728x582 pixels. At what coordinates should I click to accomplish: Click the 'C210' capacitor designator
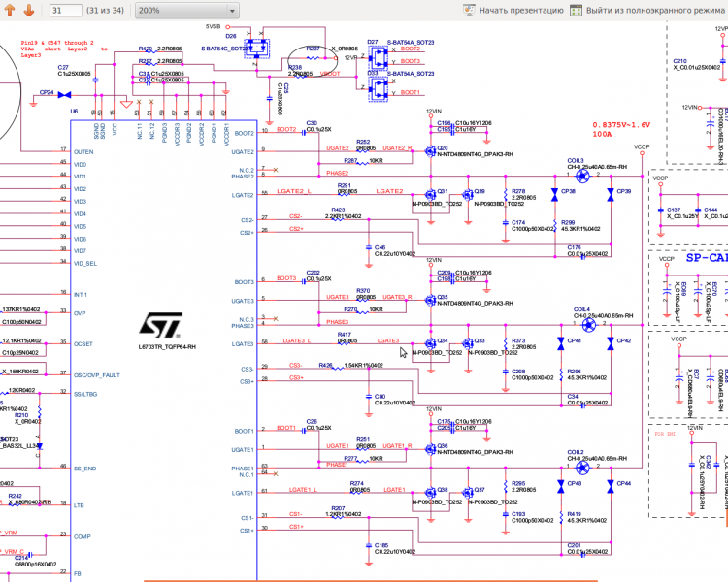tap(679, 61)
